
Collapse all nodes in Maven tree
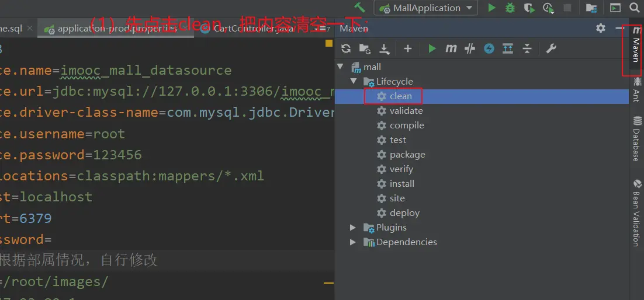(527, 48)
